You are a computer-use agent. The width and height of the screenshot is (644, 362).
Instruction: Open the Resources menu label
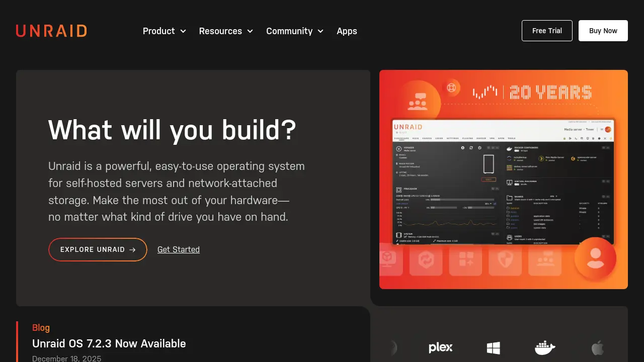coord(220,31)
